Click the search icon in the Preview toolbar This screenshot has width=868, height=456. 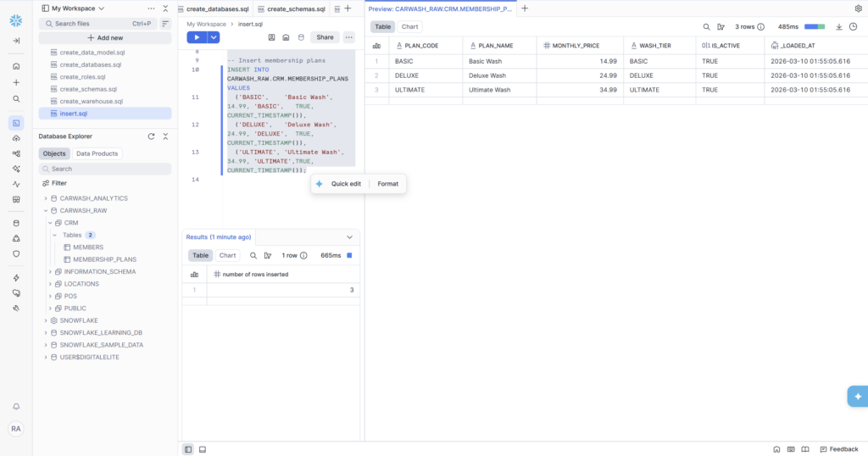[x=704, y=27]
